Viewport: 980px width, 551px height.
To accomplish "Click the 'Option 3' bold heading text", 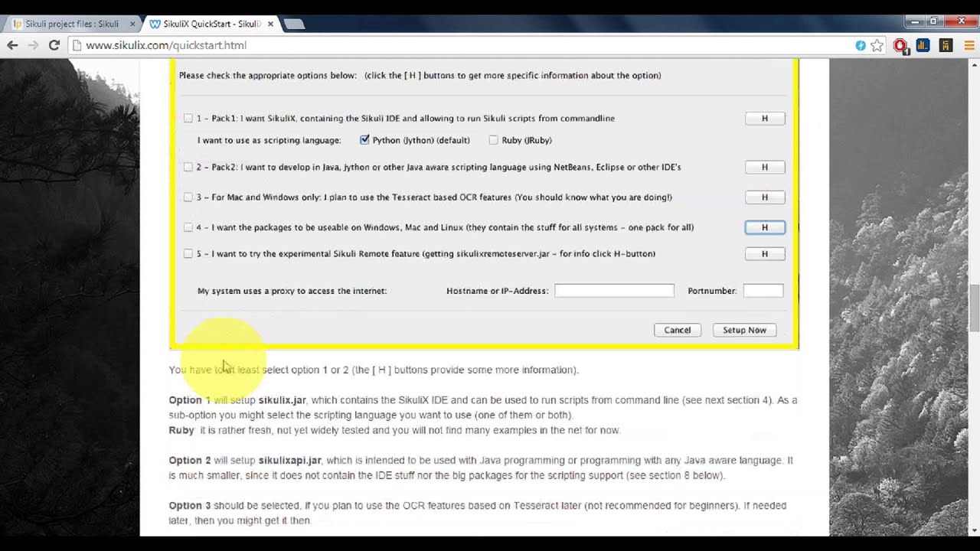I will [x=190, y=506].
